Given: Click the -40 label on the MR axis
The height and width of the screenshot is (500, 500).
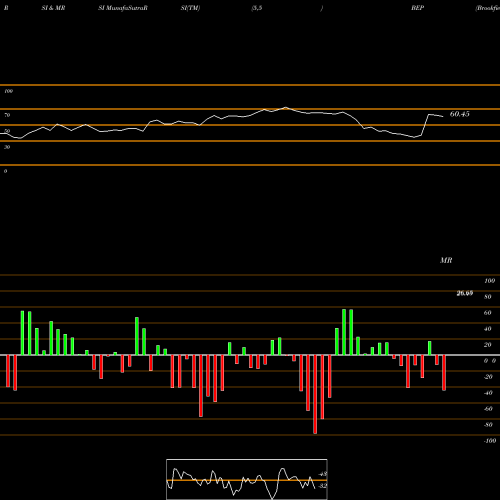Looking at the screenshot, I should point(488,393).
